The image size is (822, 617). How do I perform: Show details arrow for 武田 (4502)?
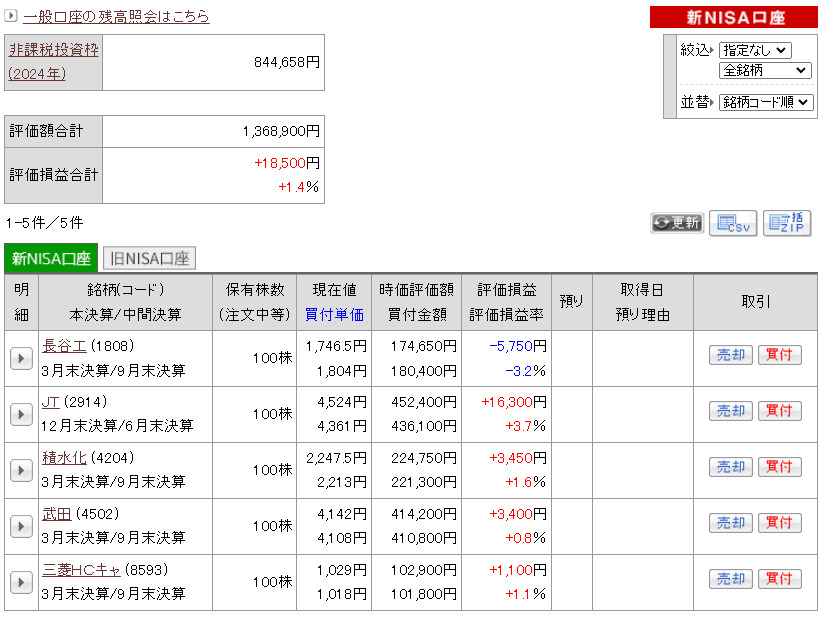pos(21,526)
